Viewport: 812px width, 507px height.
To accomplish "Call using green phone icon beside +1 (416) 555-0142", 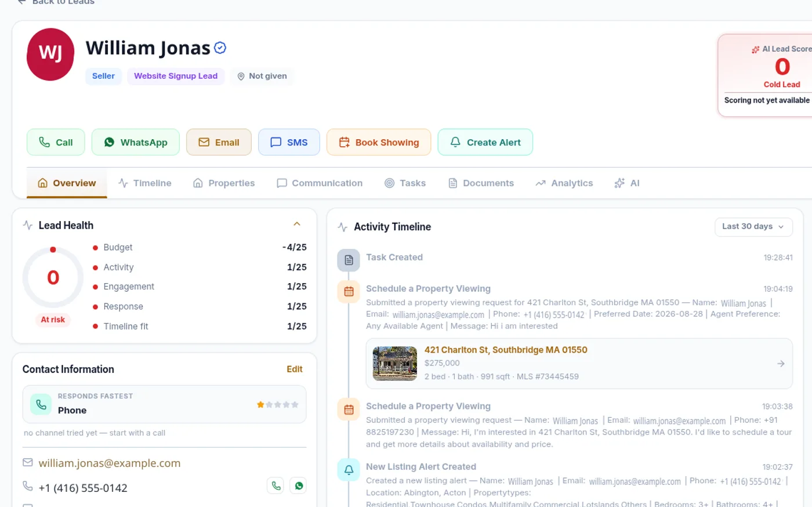I will [276, 486].
